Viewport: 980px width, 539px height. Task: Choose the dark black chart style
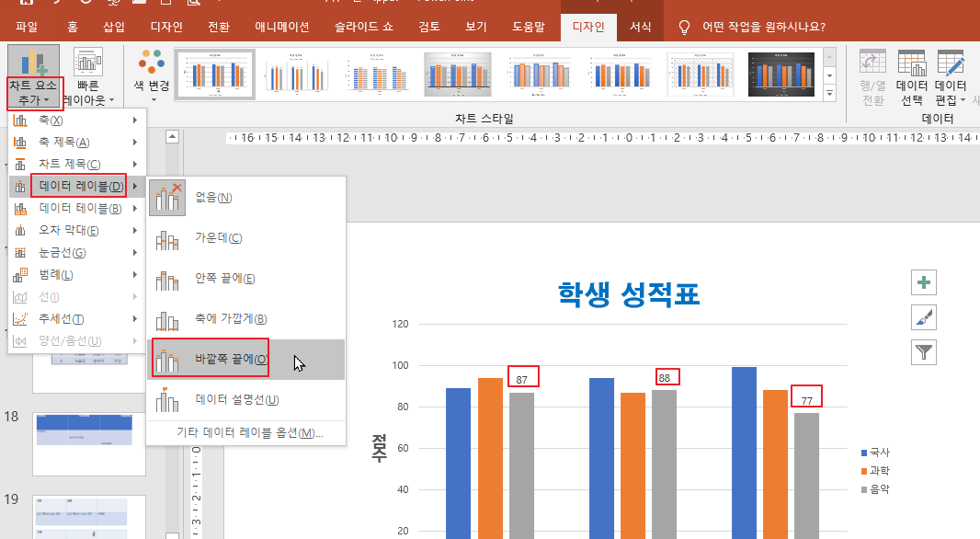(781, 75)
